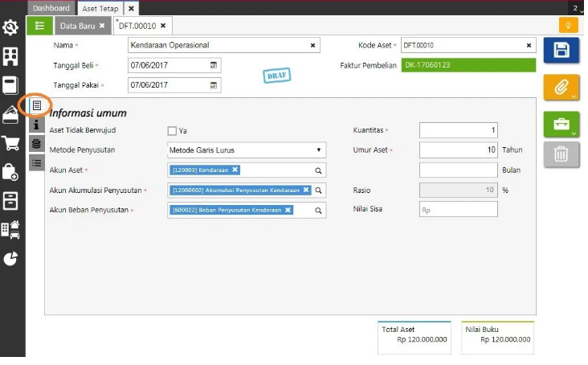Tick the Aset Tidak Berwujud Ya checkbox

click(172, 130)
